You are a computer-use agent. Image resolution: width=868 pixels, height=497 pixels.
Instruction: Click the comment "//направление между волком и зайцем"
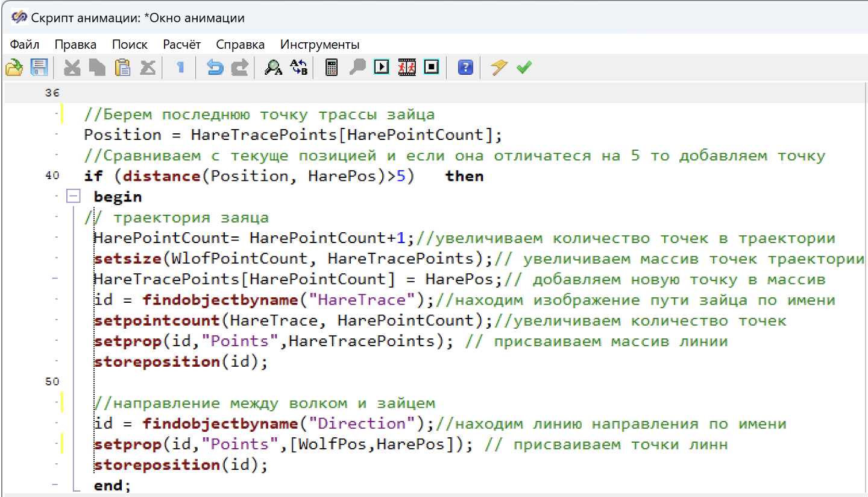[265, 403]
